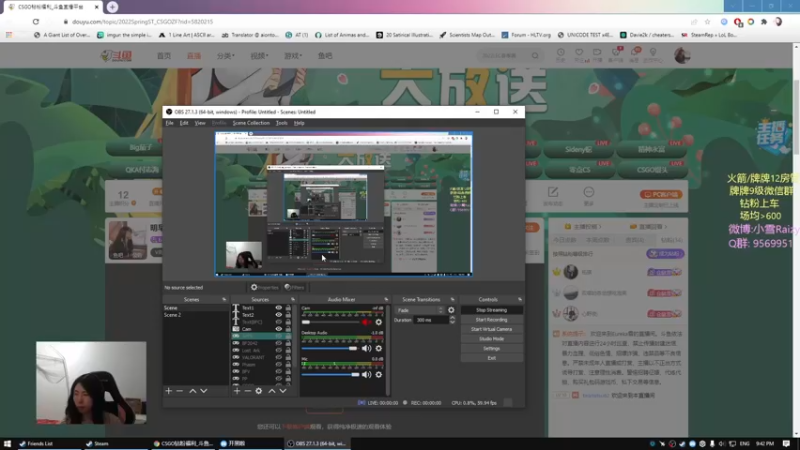The width and height of the screenshot is (800, 450).
Task: Add a new scene with the Scenes plus icon
Action: 169,391
